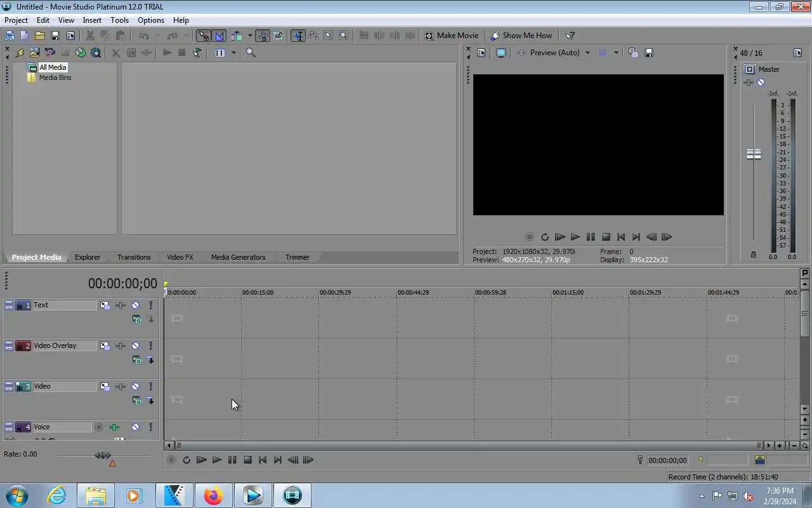Open Track FX on the Voice track

tap(114, 427)
